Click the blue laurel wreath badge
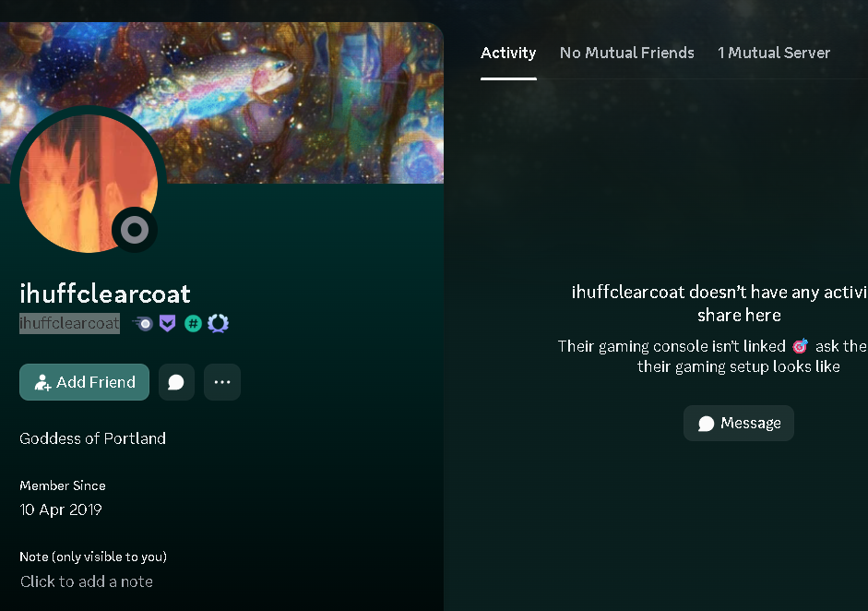 tap(218, 324)
